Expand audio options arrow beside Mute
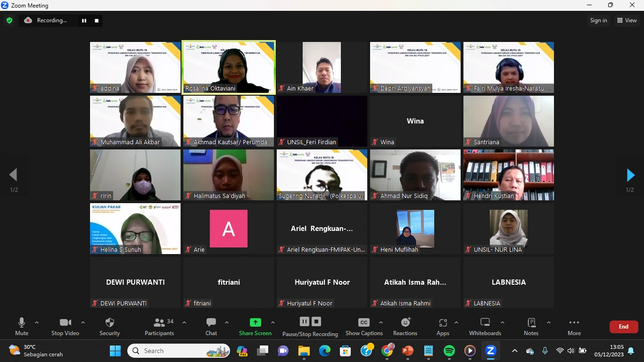Viewport: 644px width, 362px height. click(x=37, y=322)
